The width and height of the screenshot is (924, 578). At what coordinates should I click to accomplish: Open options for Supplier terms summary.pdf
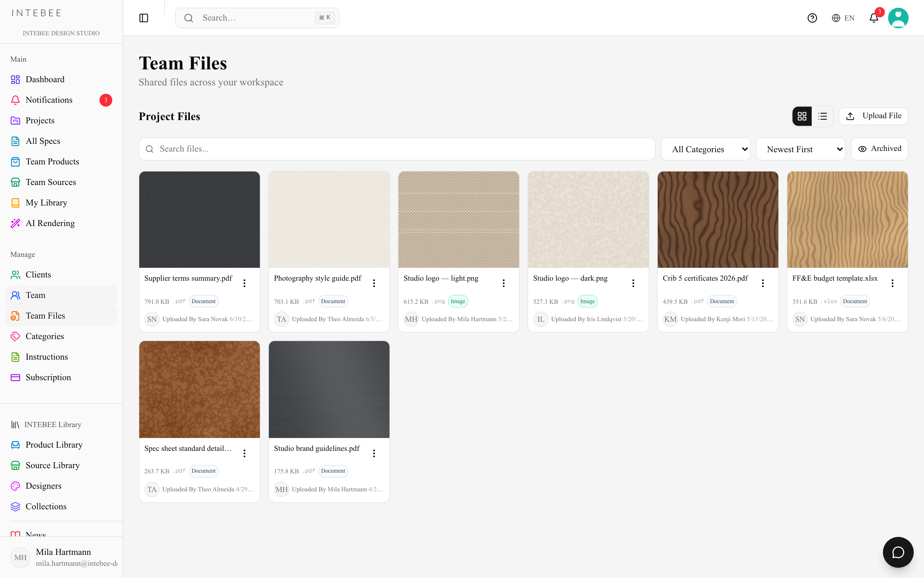coord(244,283)
